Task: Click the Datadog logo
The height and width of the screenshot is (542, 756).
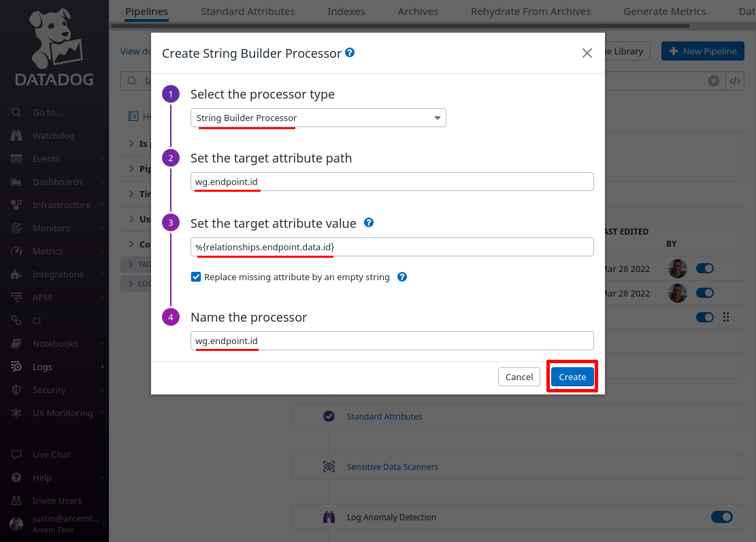Action: (54, 47)
